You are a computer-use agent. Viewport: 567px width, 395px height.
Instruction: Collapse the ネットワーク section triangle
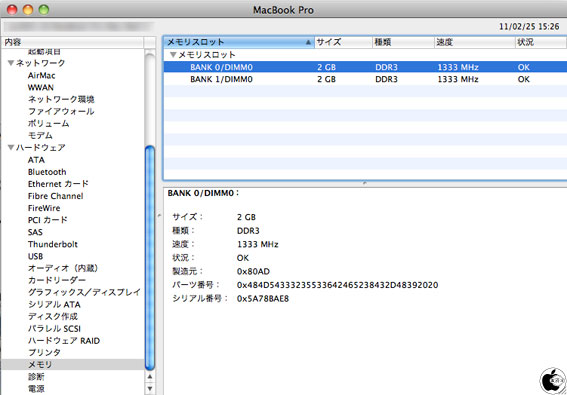tap(11, 63)
